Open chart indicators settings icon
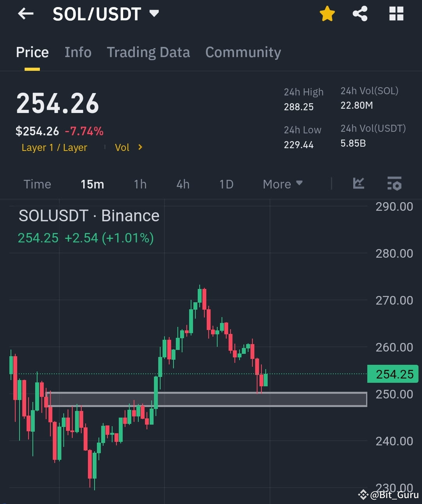422x504 pixels. (x=394, y=184)
